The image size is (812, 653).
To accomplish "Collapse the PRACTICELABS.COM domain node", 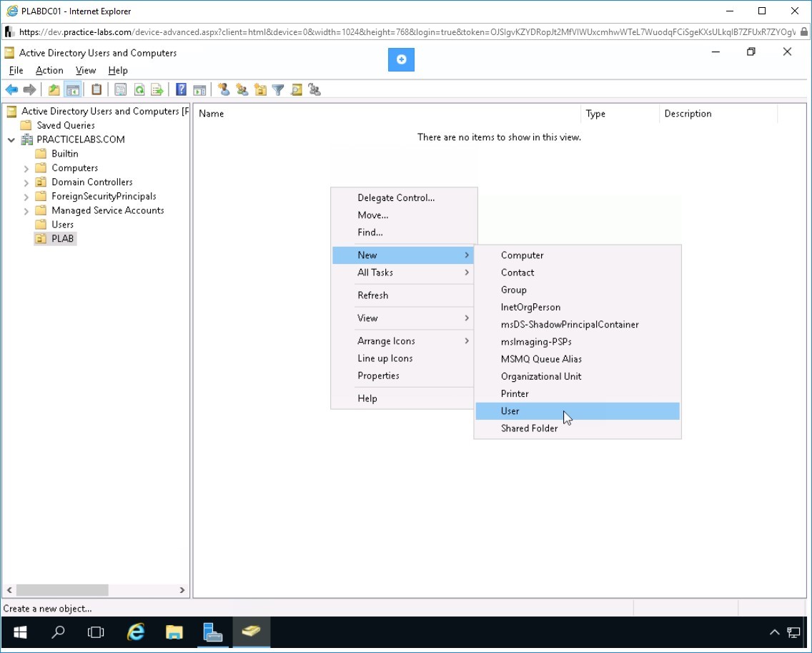I will pos(11,139).
